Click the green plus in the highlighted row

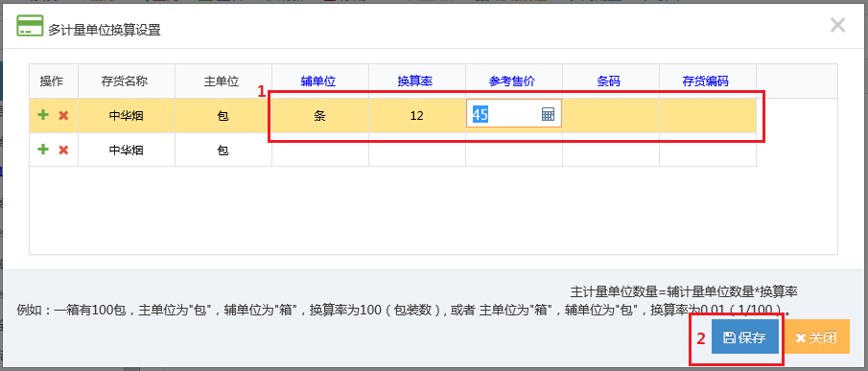click(43, 115)
